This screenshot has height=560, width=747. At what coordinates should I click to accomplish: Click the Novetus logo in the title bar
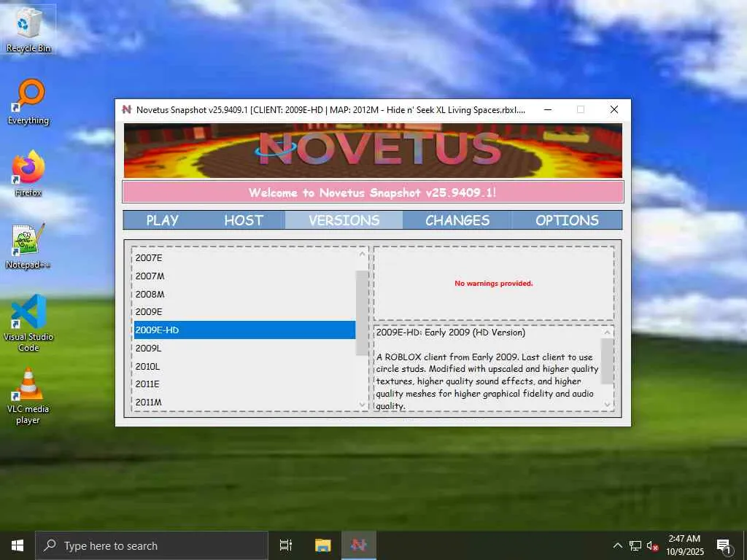click(126, 109)
